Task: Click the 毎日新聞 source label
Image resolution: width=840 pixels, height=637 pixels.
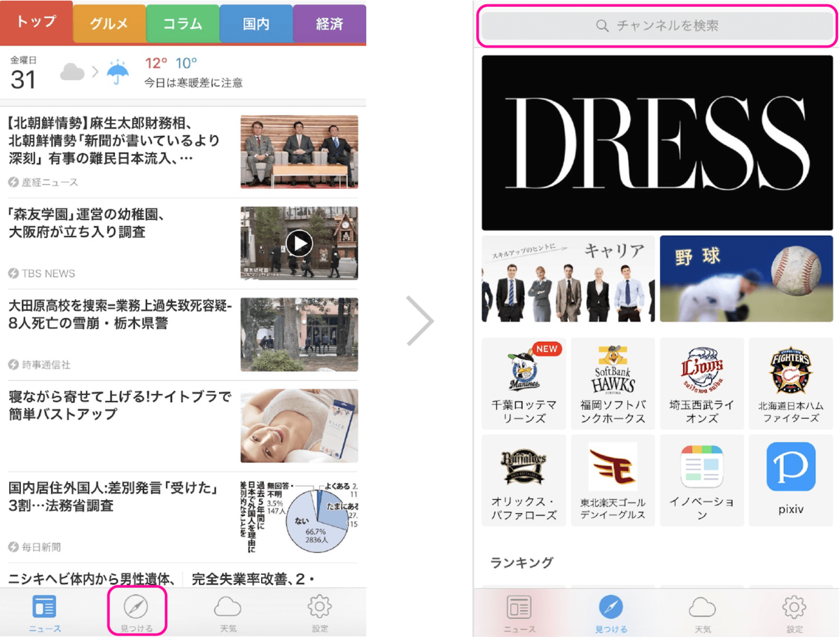Action: pyautogui.click(x=35, y=547)
